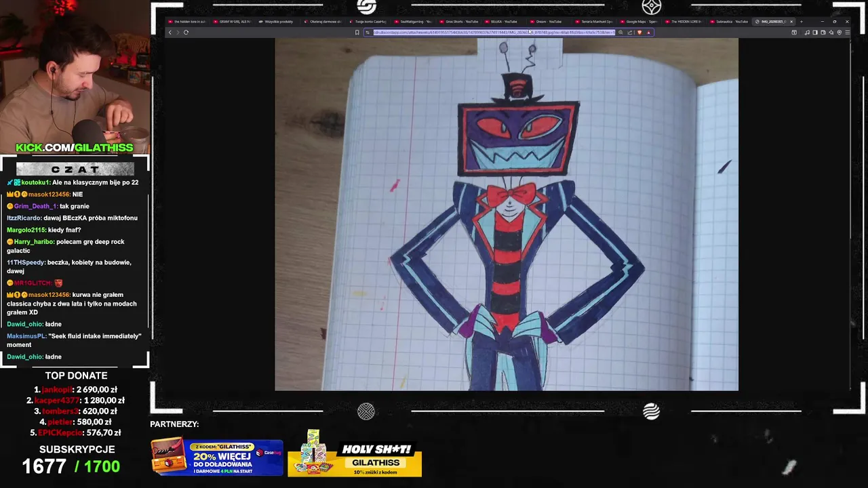Go forward in browser history
The height and width of the screenshot is (488, 868).
click(x=178, y=33)
